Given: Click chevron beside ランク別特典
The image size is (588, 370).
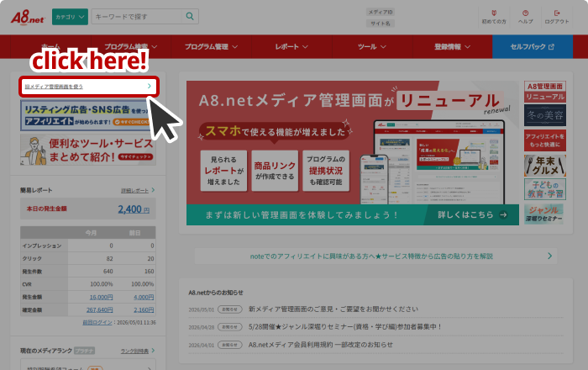Looking at the screenshot, I should tap(153, 351).
